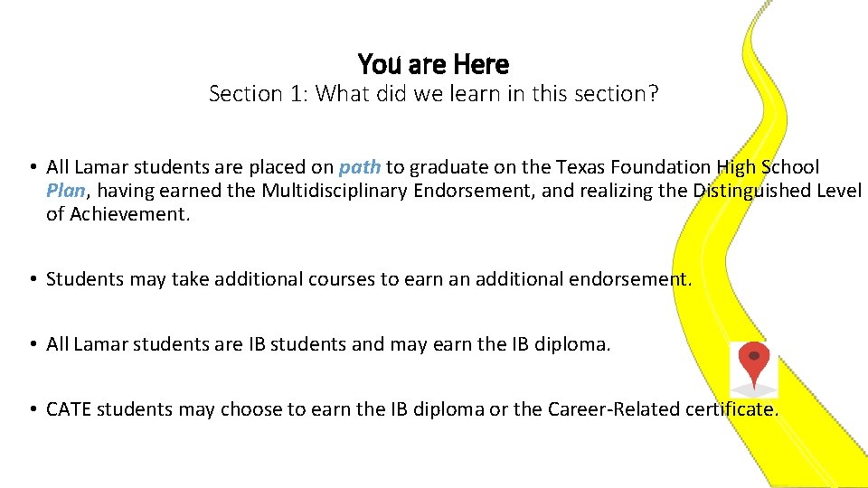868x488 pixels.
Task: Click the italic blue word "Plan"
Action: (64, 191)
